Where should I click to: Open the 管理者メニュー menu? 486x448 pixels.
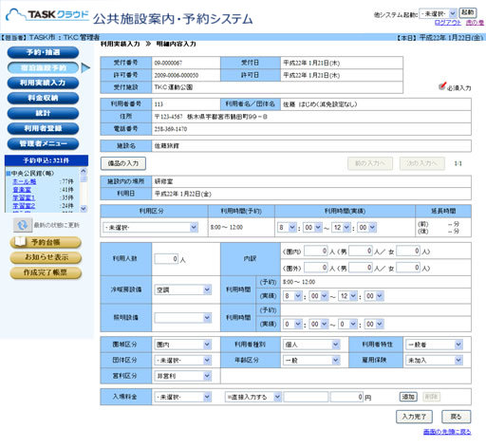43,143
